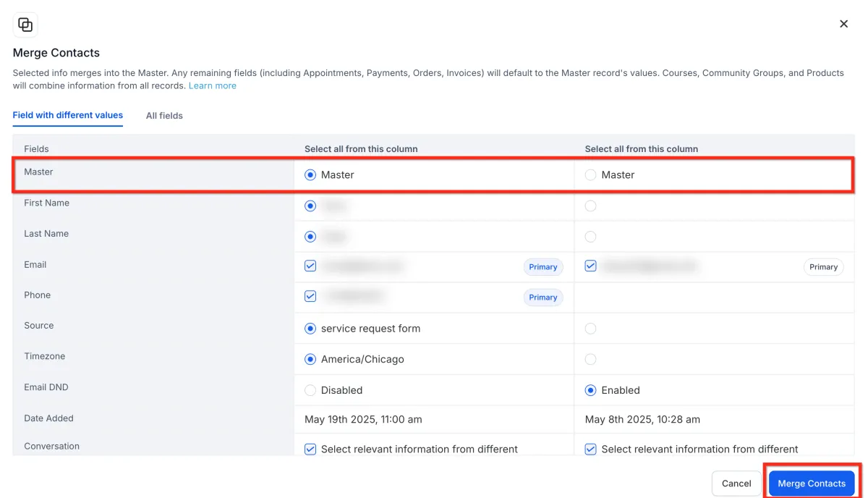
Task: Choose service request form as Source
Action: pyautogui.click(x=310, y=328)
